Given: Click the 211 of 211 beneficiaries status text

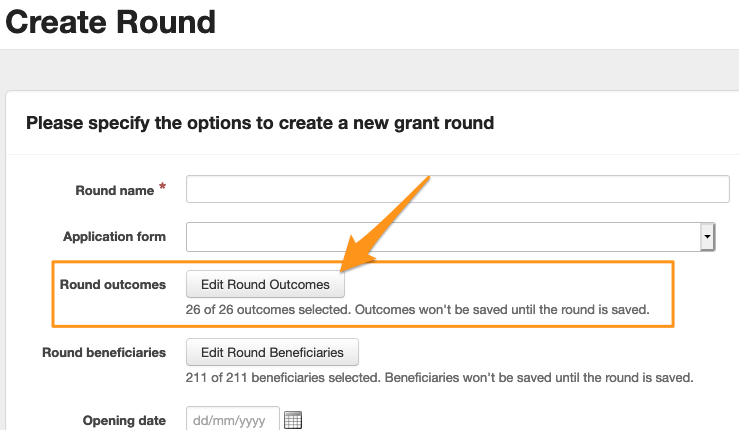Looking at the screenshot, I should coord(440,377).
